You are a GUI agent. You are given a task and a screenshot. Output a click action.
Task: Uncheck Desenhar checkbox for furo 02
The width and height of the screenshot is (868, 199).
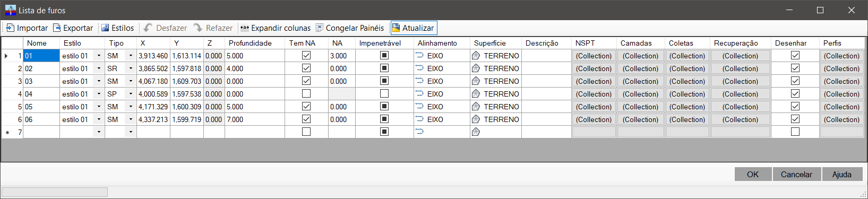[x=795, y=68]
